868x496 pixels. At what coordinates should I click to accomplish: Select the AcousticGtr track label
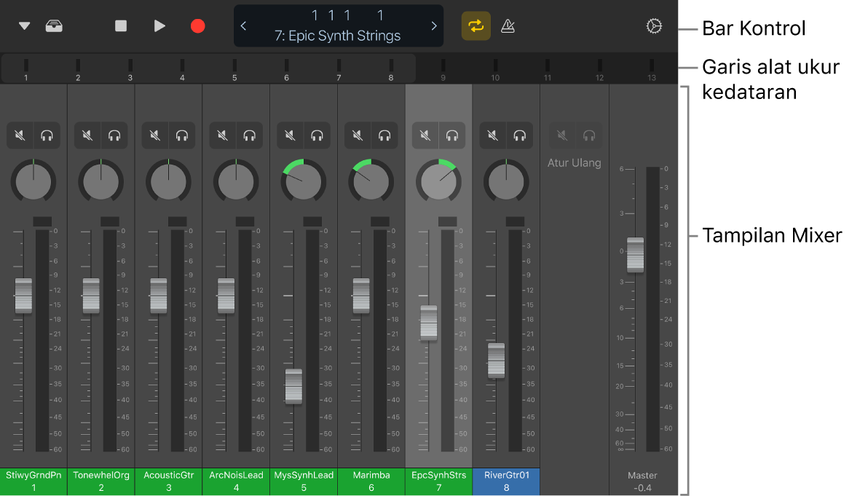tap(169, 481)
